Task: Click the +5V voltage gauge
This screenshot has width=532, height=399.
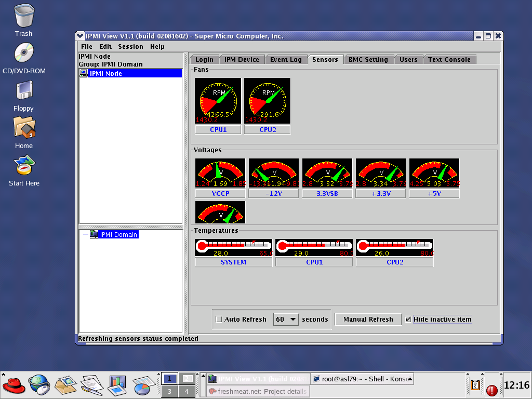Action: point(434,172)
